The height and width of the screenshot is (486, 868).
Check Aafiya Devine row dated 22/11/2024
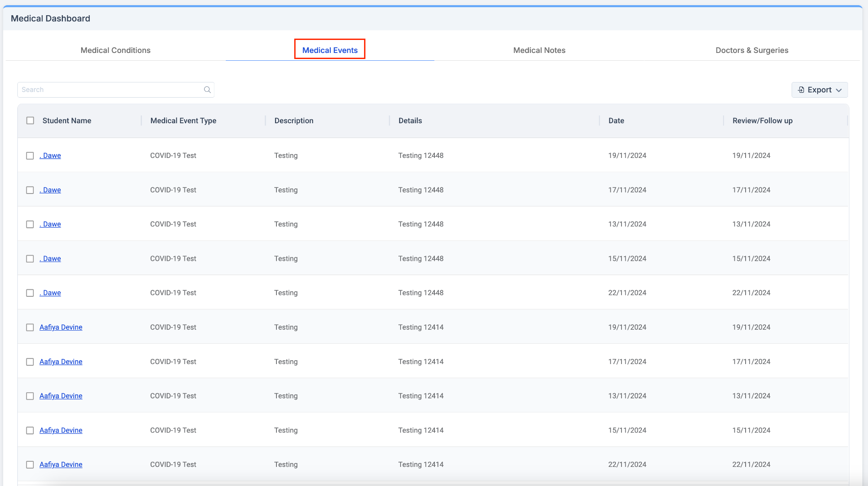pos(30,465)
